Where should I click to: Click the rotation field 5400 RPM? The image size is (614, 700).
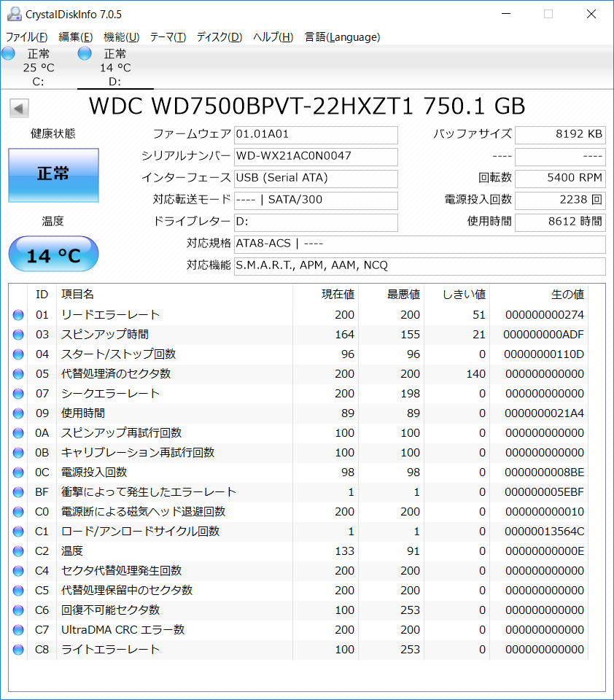[561, 179]
